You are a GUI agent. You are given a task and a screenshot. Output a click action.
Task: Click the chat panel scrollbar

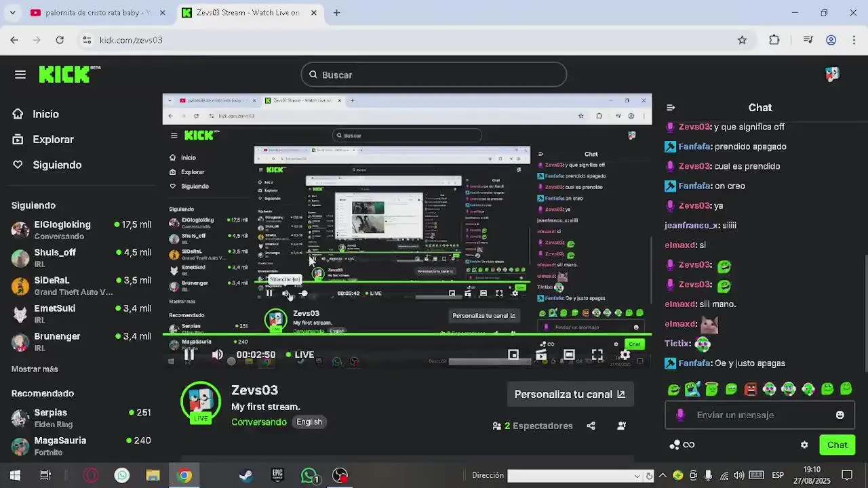[x=865, y=313]
